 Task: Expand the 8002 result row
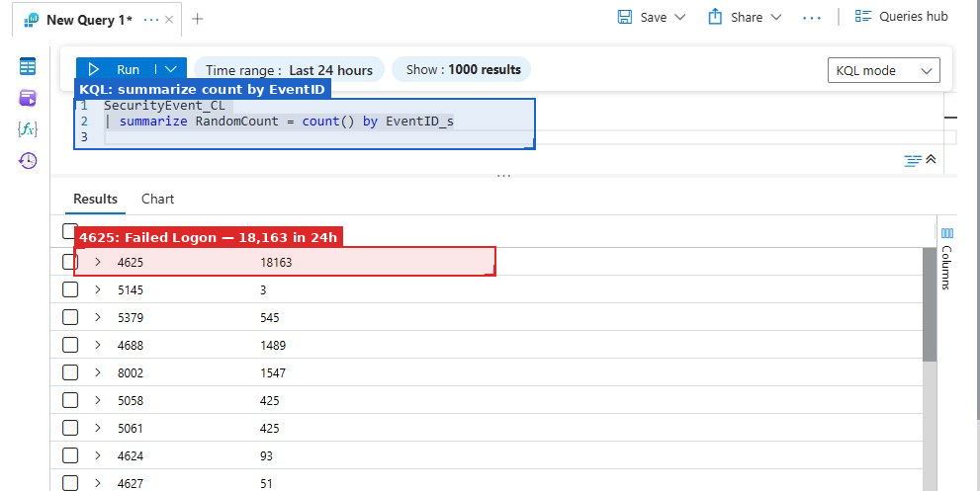pos(98,372)
